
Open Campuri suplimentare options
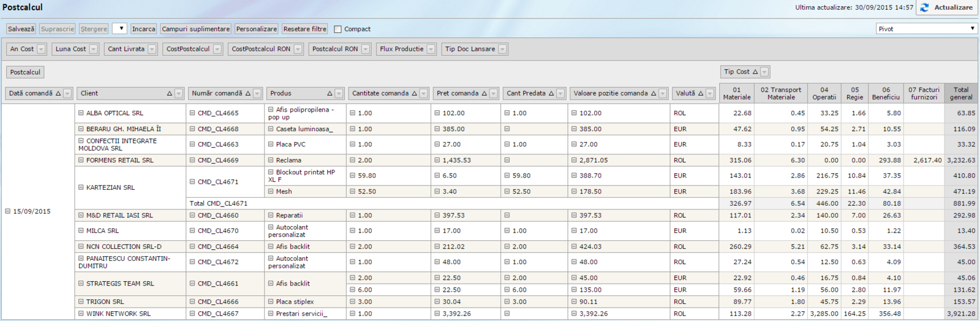[195, 29]
